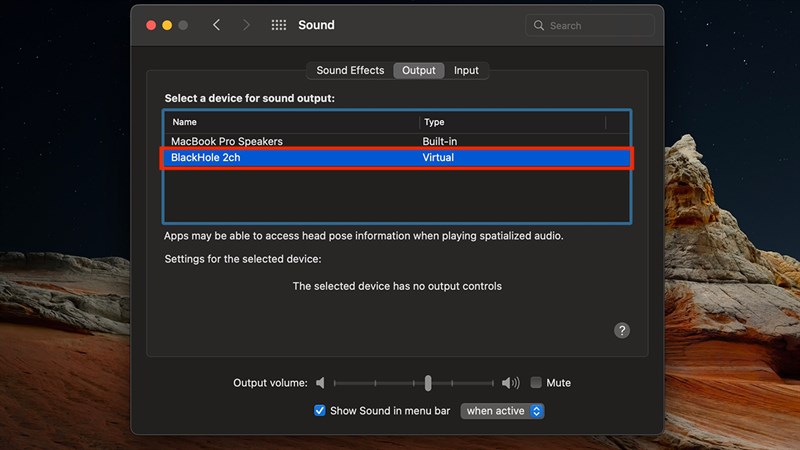Show all preferences grid icon
The height and width of the screenshot is (450, 800).
click(279, 25)
